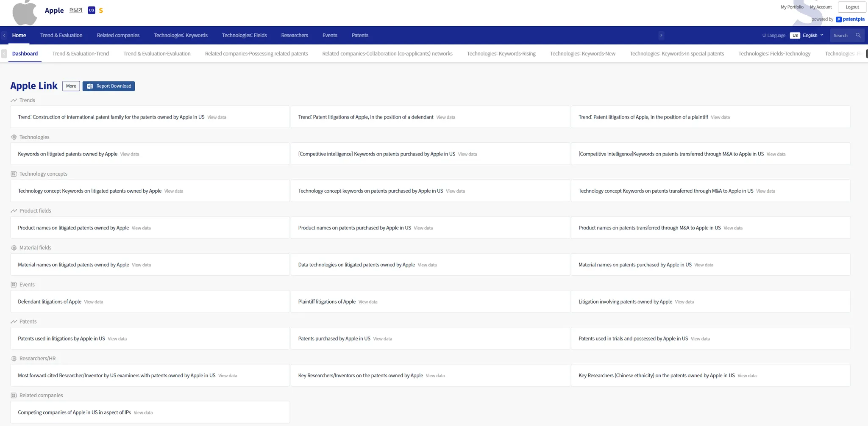Open Litigation involving patents owned by Apple
Image resolution: width=868 pixels, height=426 pixels.
(x=710, y=301)
